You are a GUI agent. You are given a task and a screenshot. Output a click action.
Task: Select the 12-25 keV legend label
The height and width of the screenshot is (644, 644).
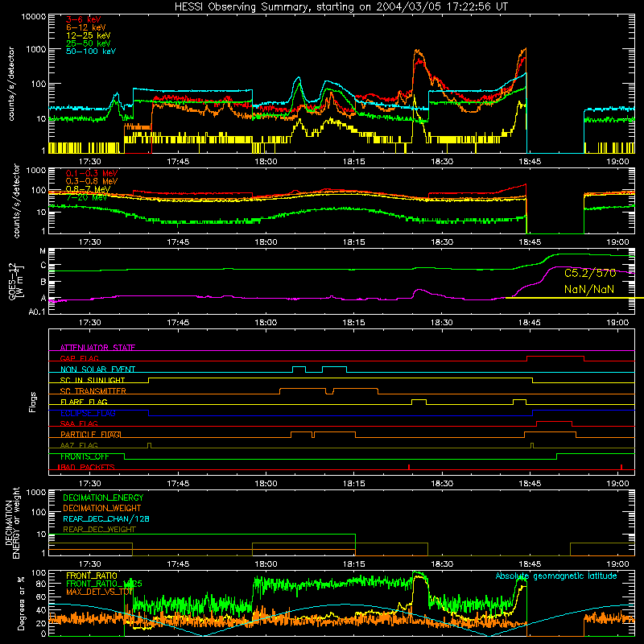pos(89,35)
